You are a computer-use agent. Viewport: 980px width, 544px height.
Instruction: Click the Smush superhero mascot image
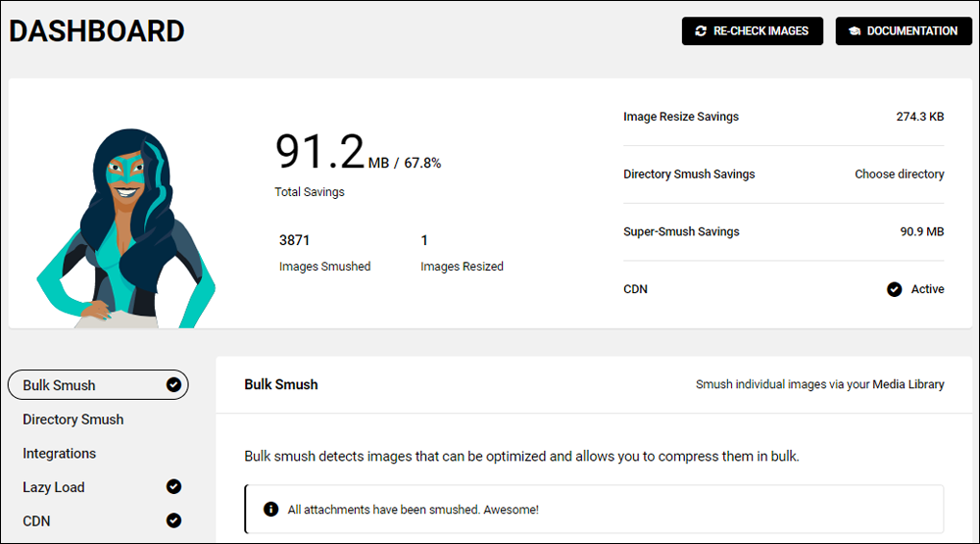pyautogui.click(x=125, y=228)
